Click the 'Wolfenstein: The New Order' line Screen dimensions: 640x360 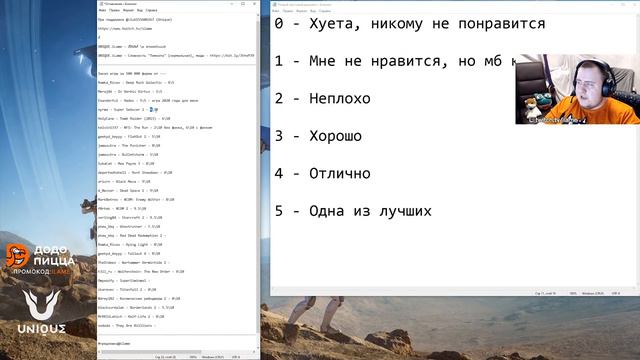[x=141, y=271]
